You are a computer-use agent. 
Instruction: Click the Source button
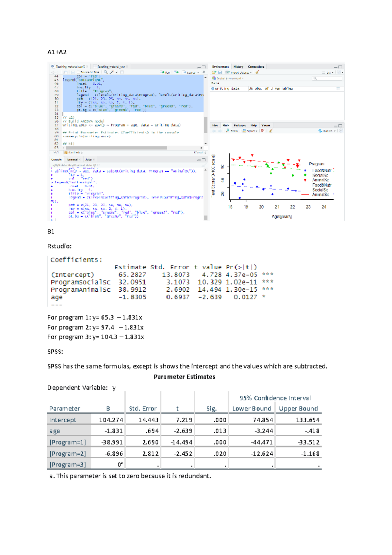189,73
